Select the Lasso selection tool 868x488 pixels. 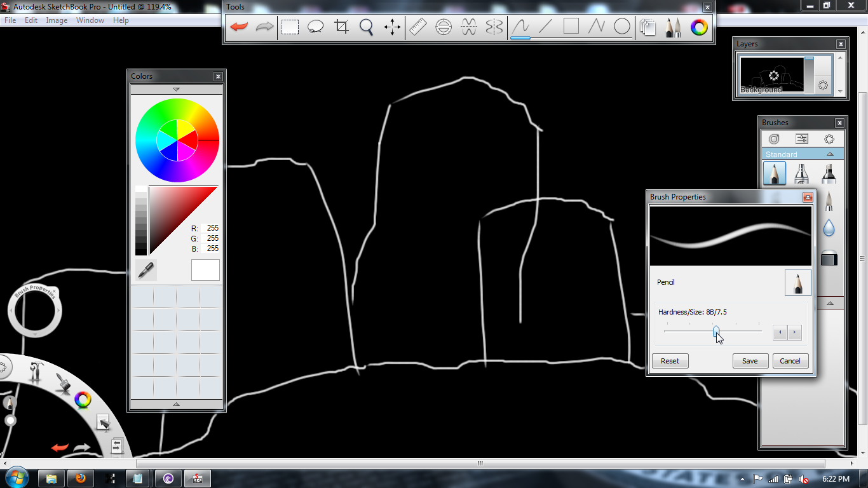(316, 27)
